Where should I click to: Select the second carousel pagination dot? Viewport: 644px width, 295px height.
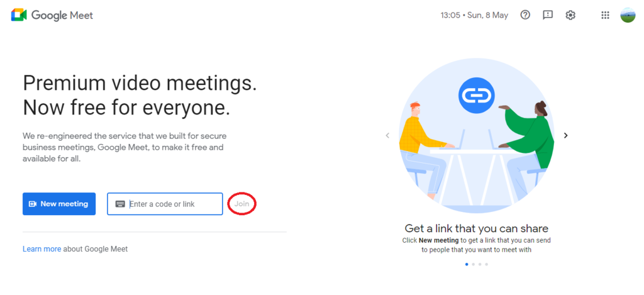473,264
